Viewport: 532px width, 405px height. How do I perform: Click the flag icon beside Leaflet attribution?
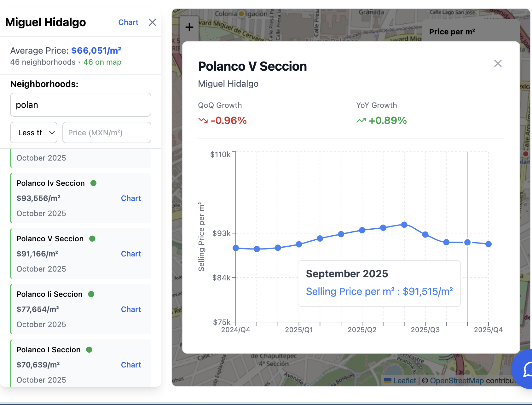pos(388,381)
